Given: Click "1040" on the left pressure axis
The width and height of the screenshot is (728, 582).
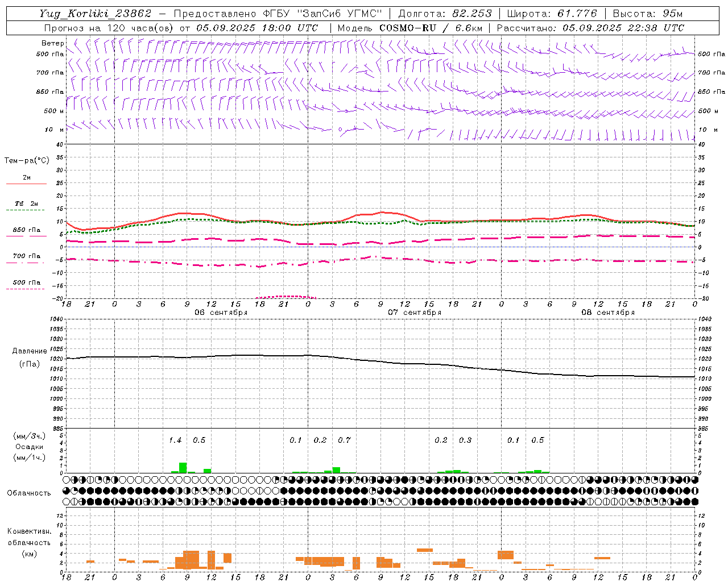Looking at the screenshot, I should pyautogui.click(x=55, y=319).
